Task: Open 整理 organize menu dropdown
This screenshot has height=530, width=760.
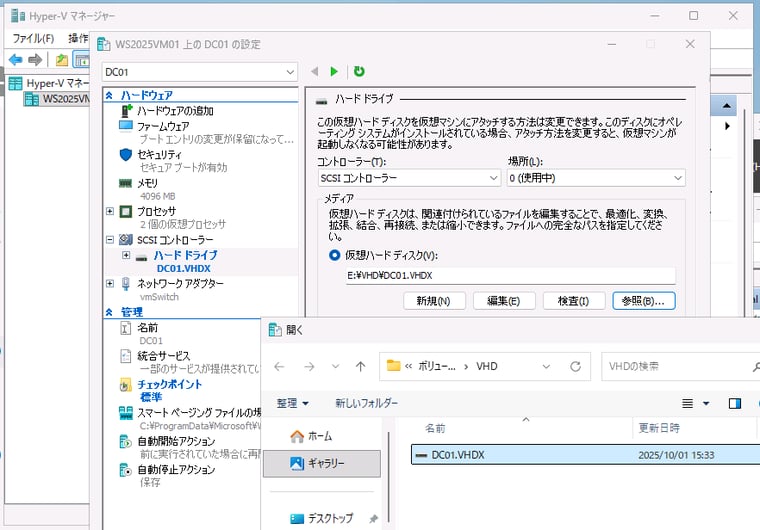Action: pyautogui.click(x=292, y=403)
